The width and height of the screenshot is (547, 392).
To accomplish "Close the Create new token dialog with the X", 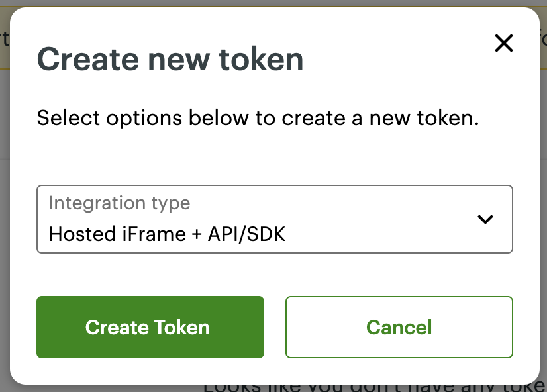I will tap(503, 43).
